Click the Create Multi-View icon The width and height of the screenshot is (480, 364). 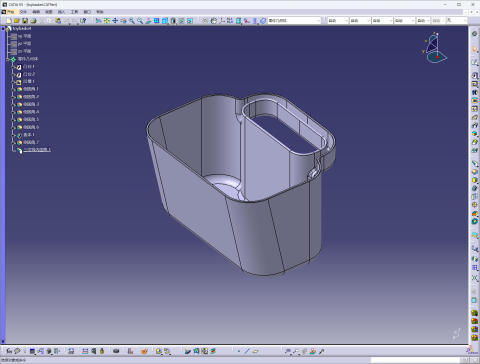coord(156,21)
